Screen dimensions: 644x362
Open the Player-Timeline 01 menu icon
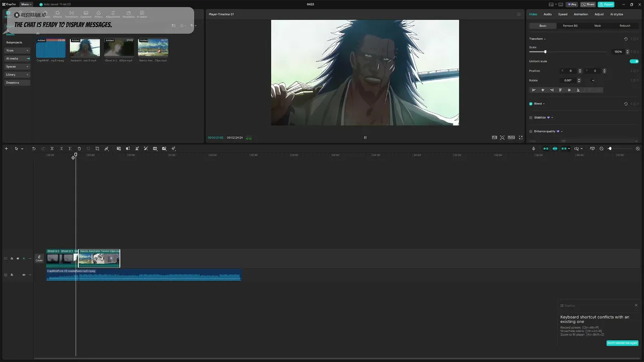coord(519,14)
